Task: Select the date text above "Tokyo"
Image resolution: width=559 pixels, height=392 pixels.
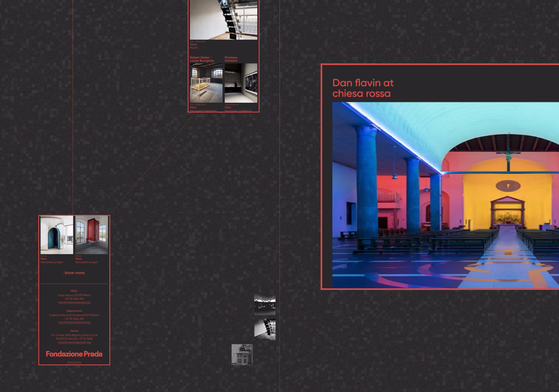Action: [x=198, y=41]
